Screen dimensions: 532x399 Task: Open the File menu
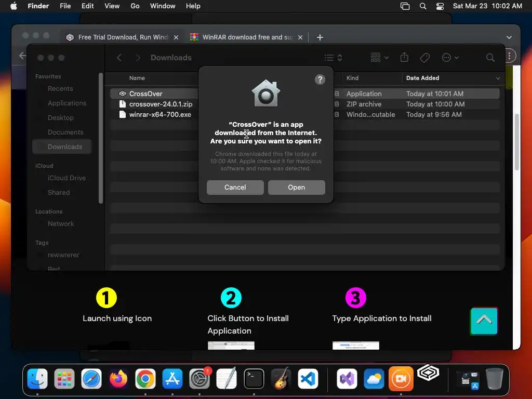(65, 6)
